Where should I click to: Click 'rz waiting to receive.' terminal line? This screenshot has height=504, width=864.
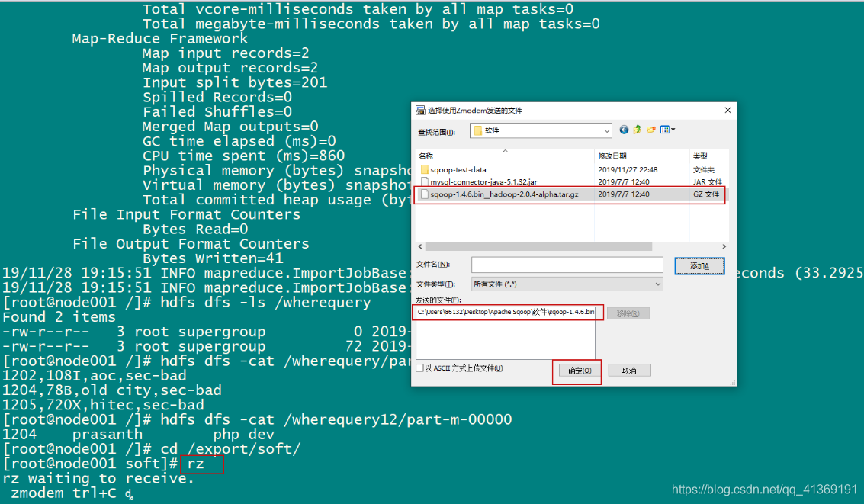pyautogui.click(x=98, y=478)
